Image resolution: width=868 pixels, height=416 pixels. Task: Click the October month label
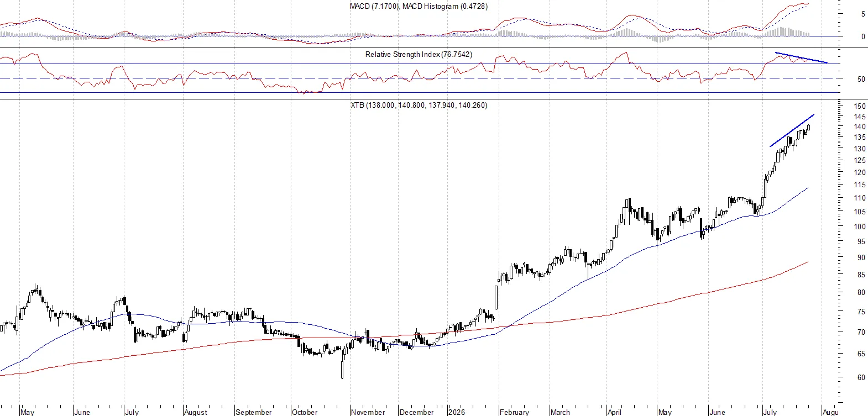305,412
